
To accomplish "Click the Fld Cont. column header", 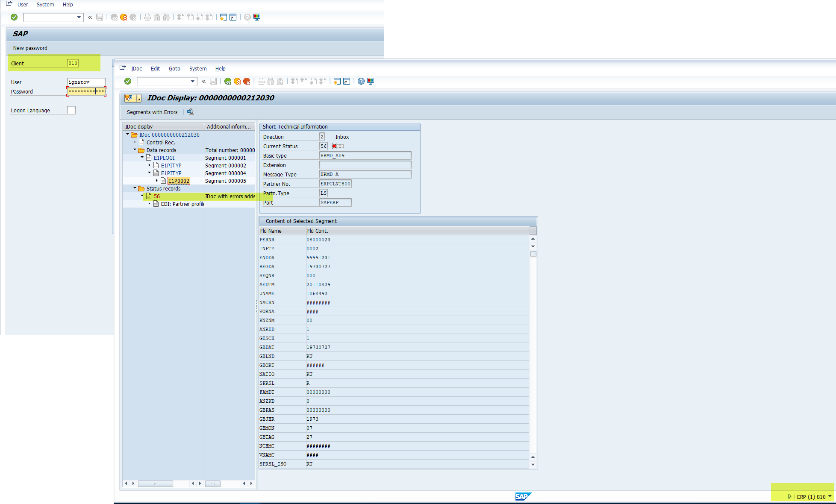I will click(418, 231).
